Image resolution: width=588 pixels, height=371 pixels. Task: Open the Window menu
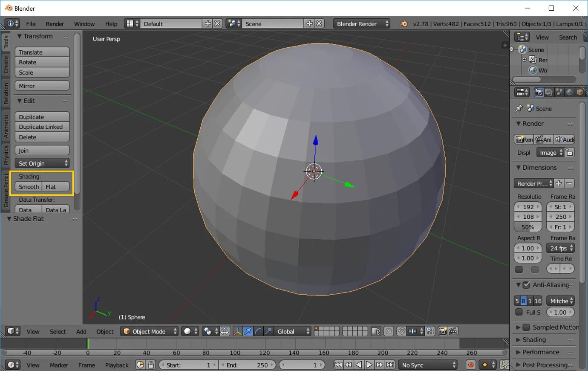click(x=84, y=24)
